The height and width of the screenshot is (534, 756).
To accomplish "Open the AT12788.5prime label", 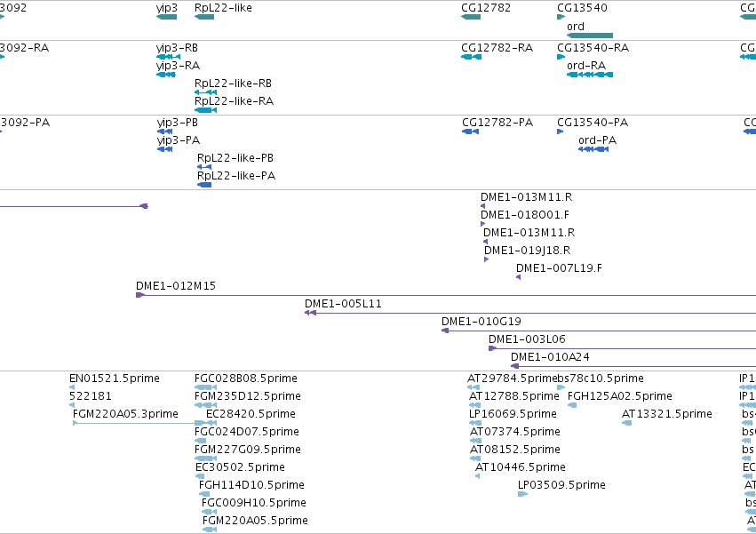I will [x=514, y=396].
